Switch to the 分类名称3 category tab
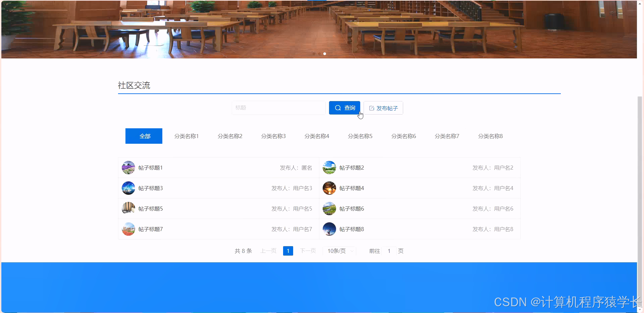The width and height of the screenshot is (644, 313). pyautogui.click(x=273, y=136)
